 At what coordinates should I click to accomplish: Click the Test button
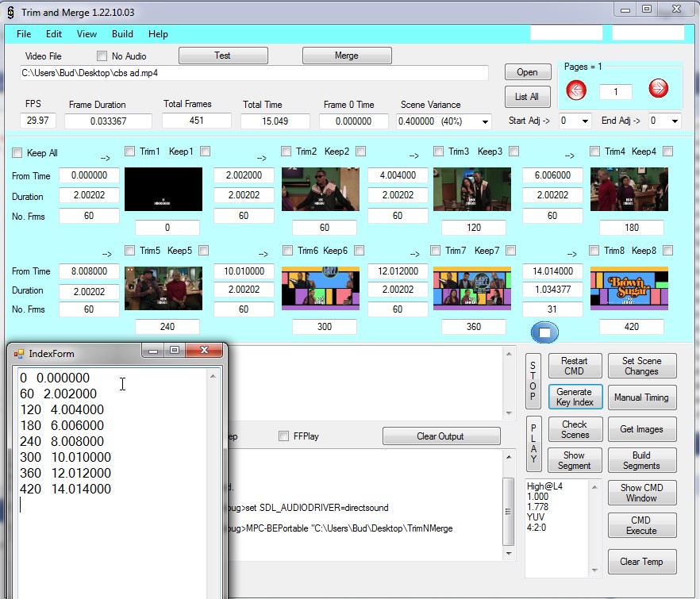click(223, 56)
